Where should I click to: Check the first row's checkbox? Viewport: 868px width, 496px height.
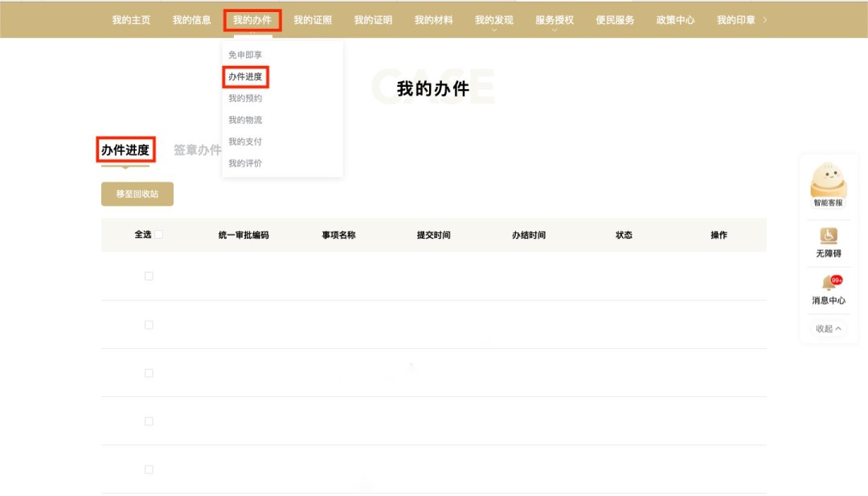click(x=149, y=276)
